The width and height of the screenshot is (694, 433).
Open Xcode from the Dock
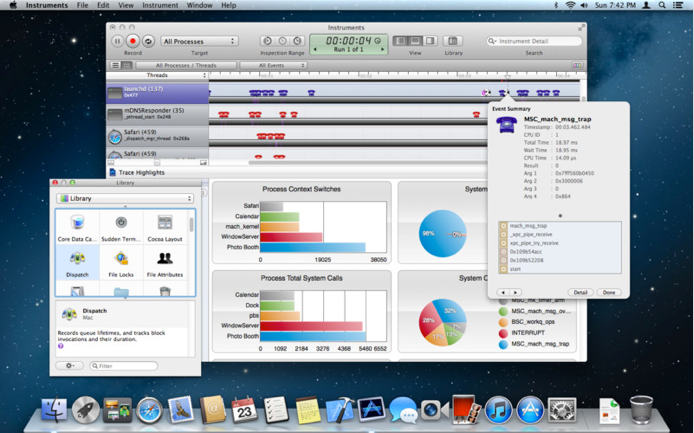click(x=340, y=410)
